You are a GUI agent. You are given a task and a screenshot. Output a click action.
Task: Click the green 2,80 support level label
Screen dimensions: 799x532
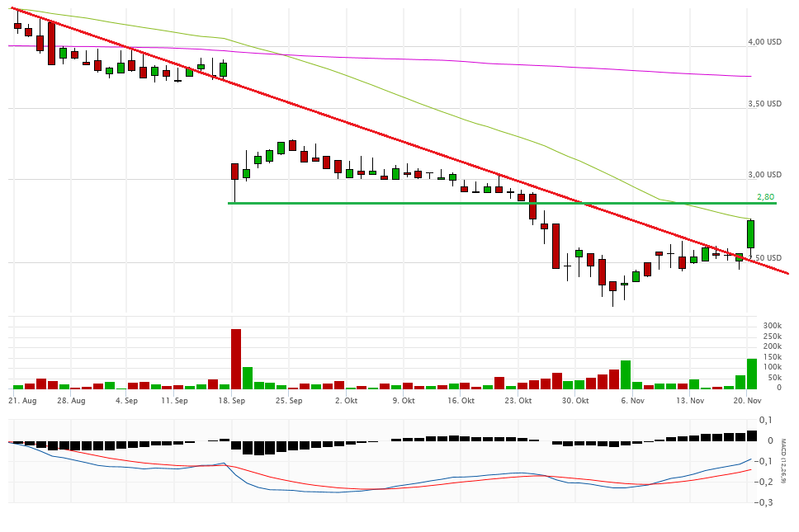(x=765, y=197)
